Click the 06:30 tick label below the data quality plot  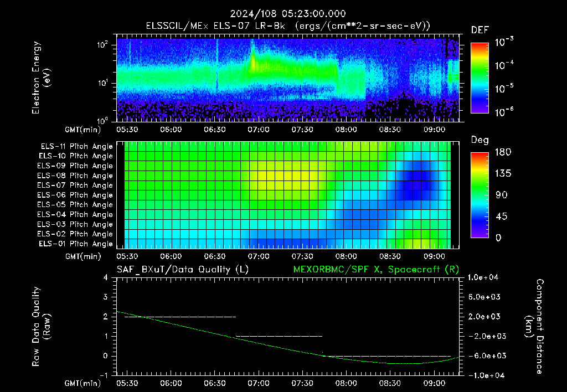tap(215, 383)
